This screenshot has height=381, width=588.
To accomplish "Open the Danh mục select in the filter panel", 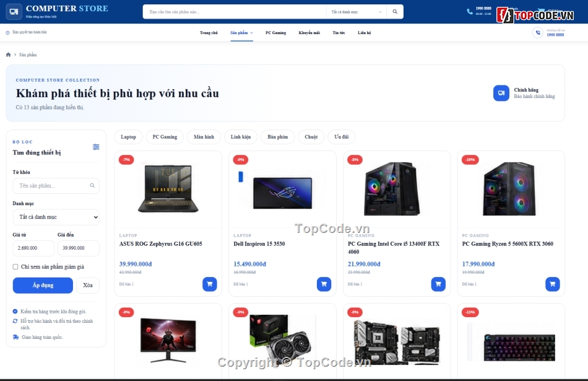I will click(x=56, y=217).
